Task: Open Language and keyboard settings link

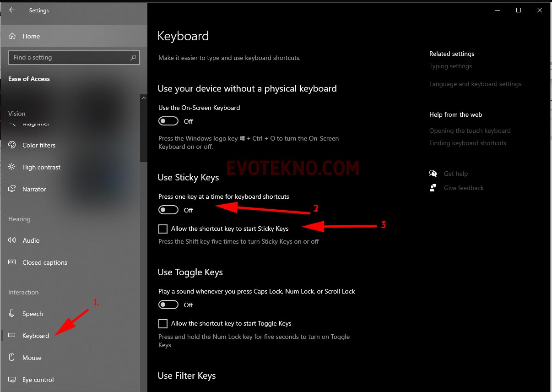Action: pyautogui.click(x=475, y=84)
